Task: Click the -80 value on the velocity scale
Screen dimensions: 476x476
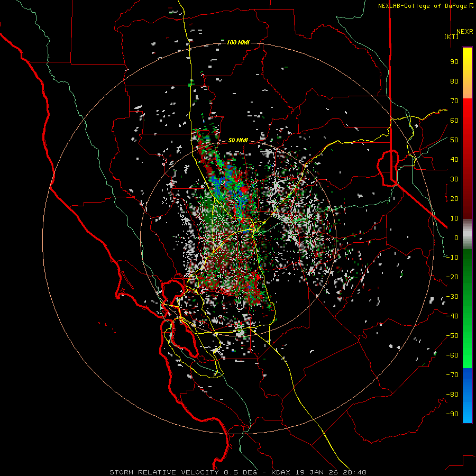Action: coord(452,395)
